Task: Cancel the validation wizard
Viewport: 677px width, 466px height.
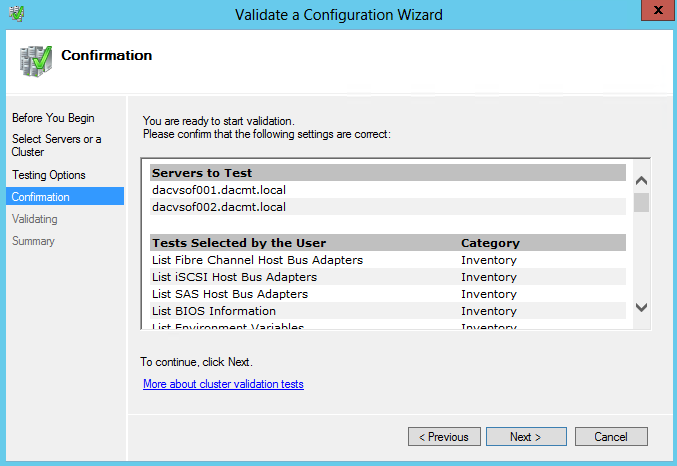Action: coord(611,437)
